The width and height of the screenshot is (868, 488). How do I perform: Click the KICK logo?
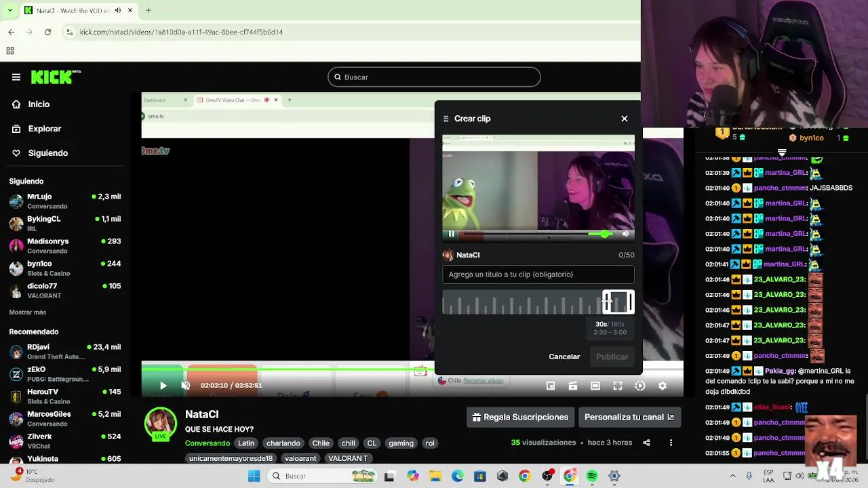56,77
